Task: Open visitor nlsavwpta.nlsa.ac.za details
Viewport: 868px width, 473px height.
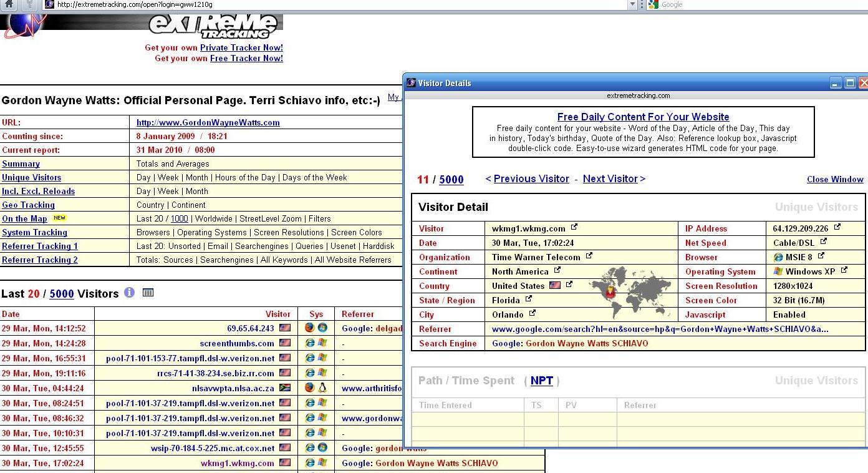Action: (233, 388)
